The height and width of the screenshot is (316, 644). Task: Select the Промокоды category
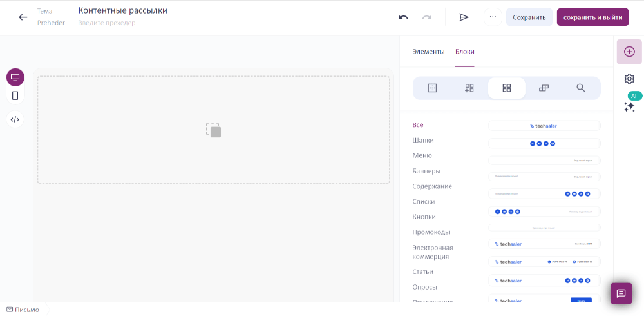click(x=431, y=232)
